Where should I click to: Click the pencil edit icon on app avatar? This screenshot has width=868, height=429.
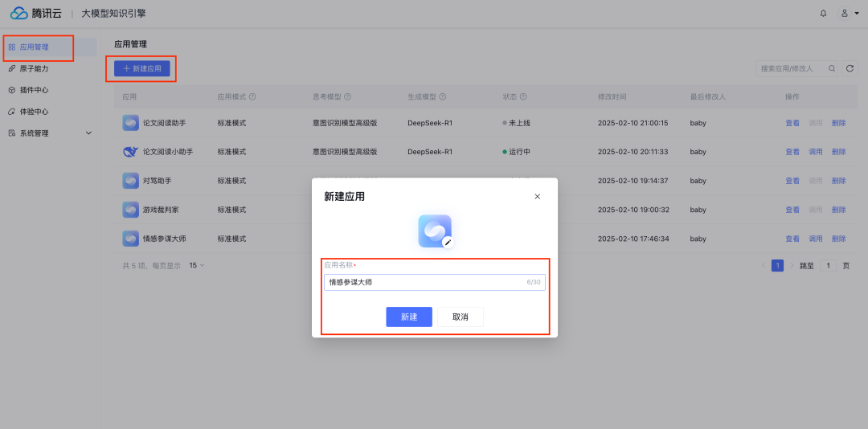[x=448, y=242]
